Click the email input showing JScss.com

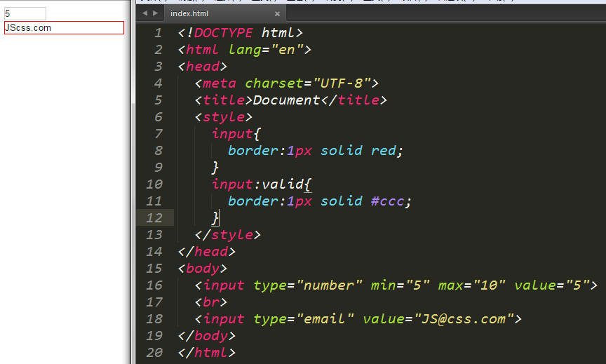(64, 28)
